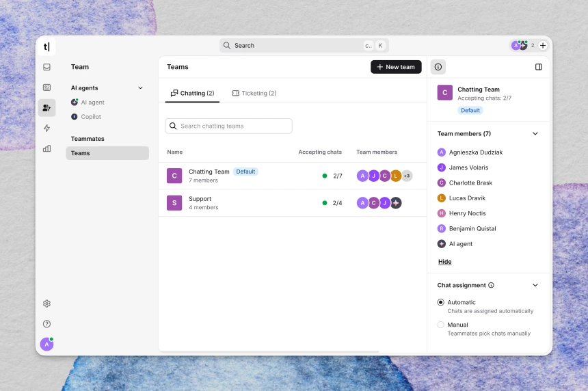Click the Default badge in Chatting Team row
Screen dimensions: 588x391
pos(245,172)
